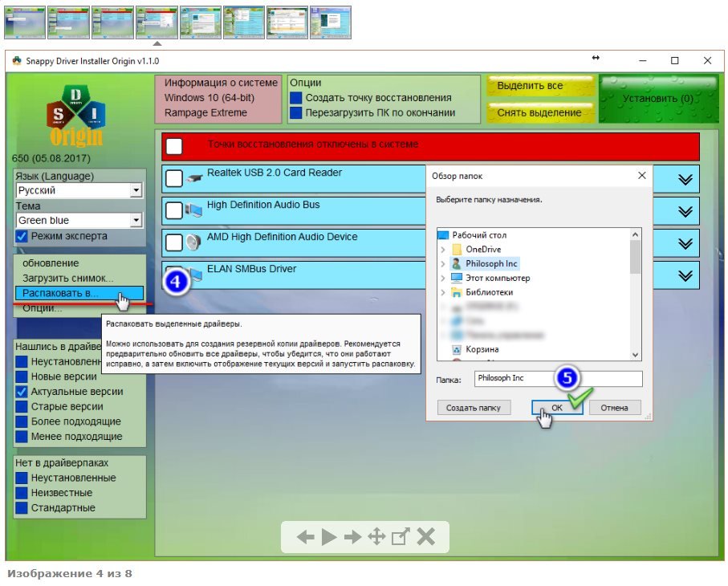Screen dimensions: 728x586
Task: Click the lightbox previous arrow icon
Action: point(305,538)
